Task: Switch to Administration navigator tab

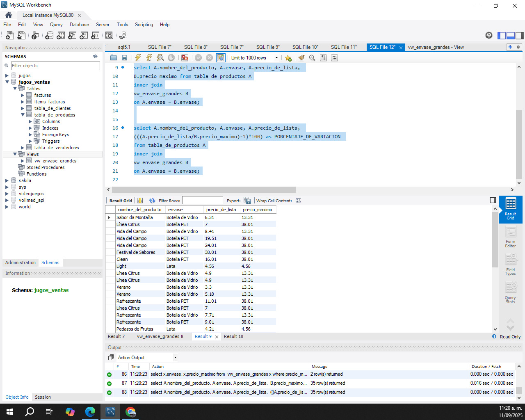Action: (x=21, y=262)
